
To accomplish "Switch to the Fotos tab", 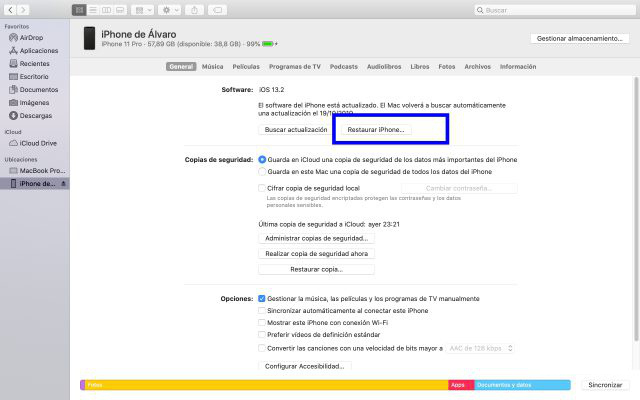I will (446, 67).
